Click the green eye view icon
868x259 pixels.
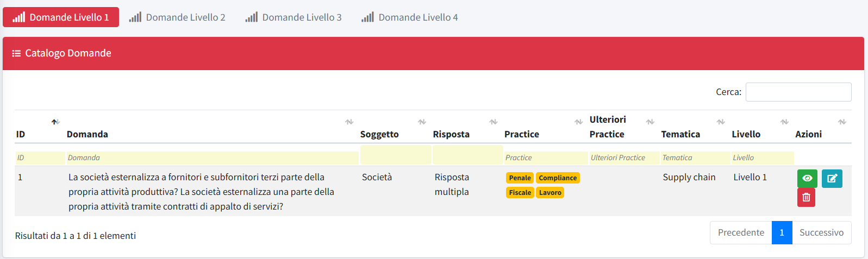(x=807, y=178)
